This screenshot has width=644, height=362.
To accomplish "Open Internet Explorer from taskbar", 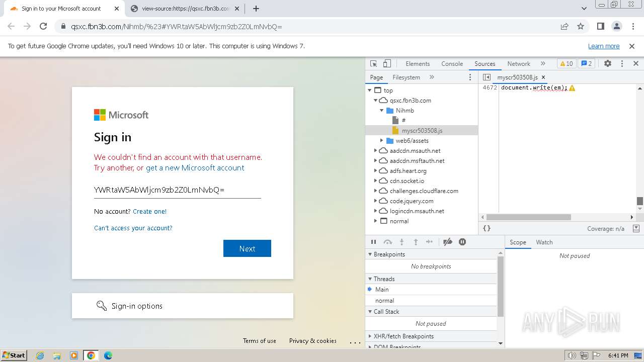I will click(40, 355).
